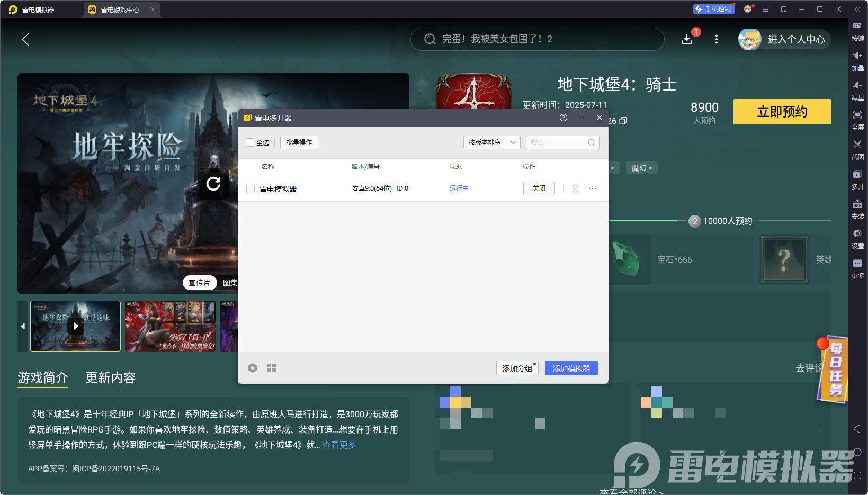This screenshot has height=495, width=868.
Task: Expand the 按版本排序 sort dropdown
Action: tap(491, 142)
